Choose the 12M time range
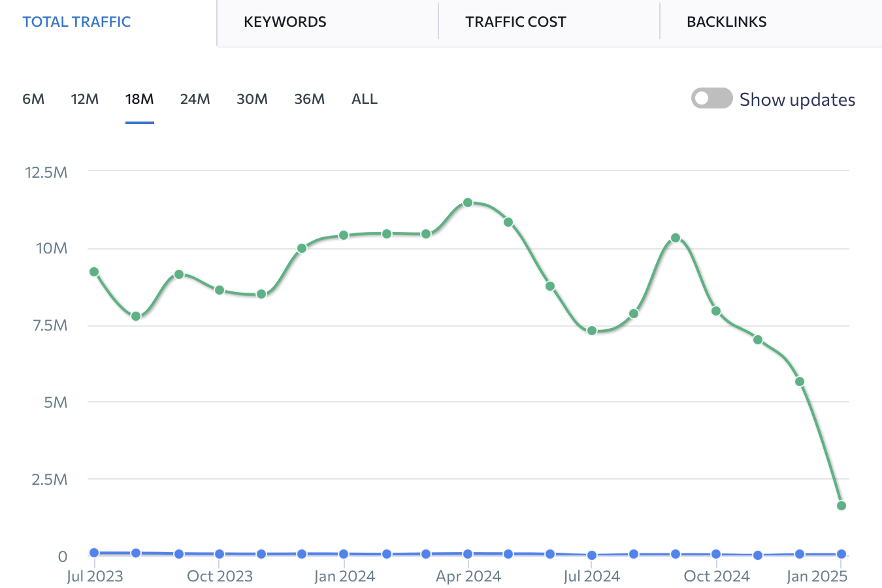The width and height of the screenshot is (882, 588). pyautogui.click(x=85, y=99)
